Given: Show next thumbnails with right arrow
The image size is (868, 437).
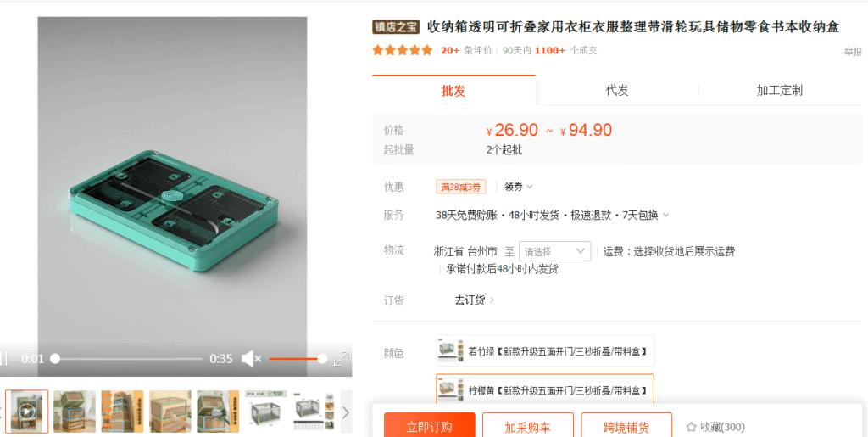Looking at the screenshot, I should tap(346, 412).
